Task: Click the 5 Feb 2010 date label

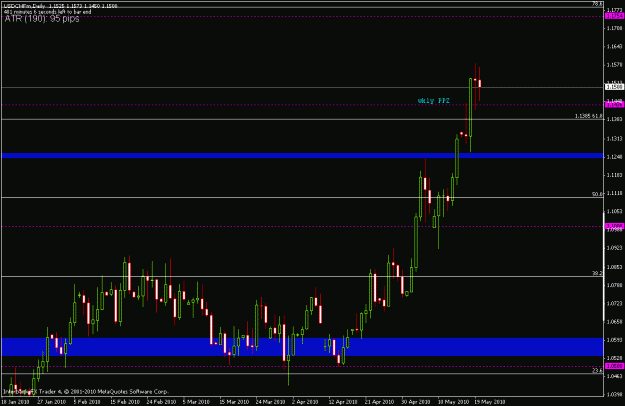Action: [x=86, y=402]
